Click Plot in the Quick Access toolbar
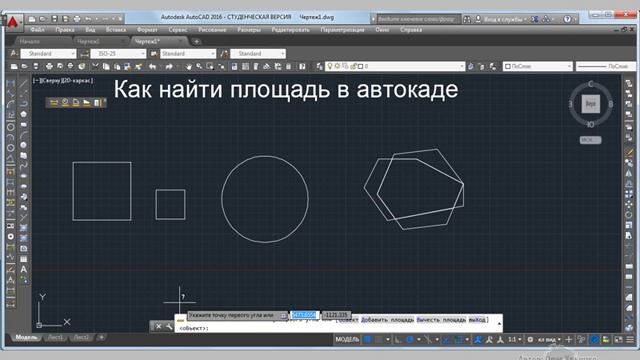This screenshot has width=640, height=360. (77, 19)
